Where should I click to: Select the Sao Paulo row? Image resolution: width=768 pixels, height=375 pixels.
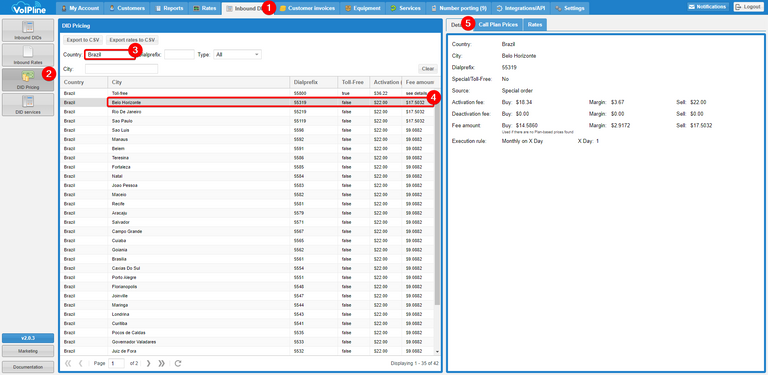[247, 121]
